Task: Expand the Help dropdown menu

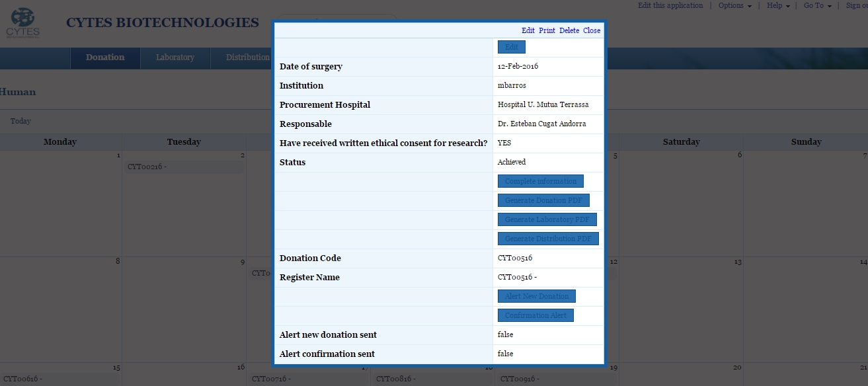Action: pyautogui.click(x=778, y=5)
